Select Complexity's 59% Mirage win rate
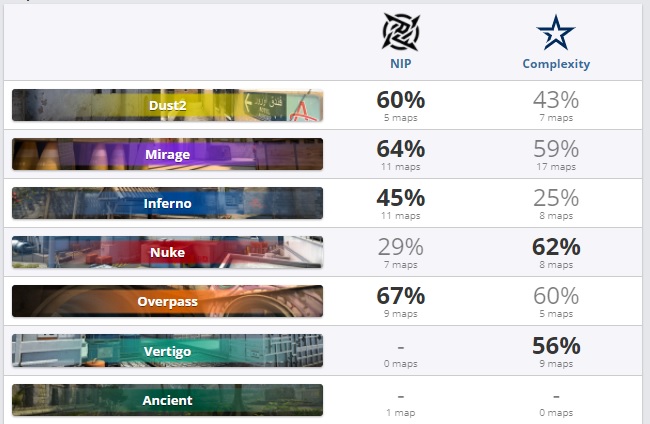This screenshot has height=424, width=650. pos(556,149)
